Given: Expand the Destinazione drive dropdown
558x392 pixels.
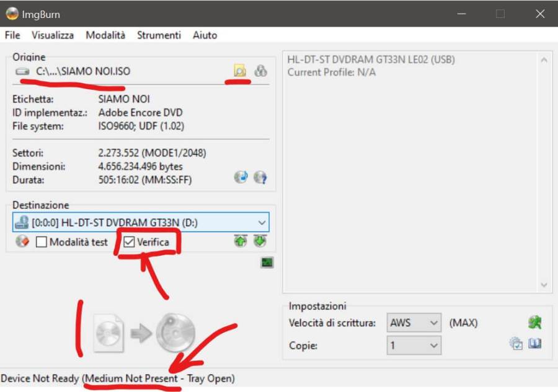Looking at the screenshot, I should pos(261,222).
